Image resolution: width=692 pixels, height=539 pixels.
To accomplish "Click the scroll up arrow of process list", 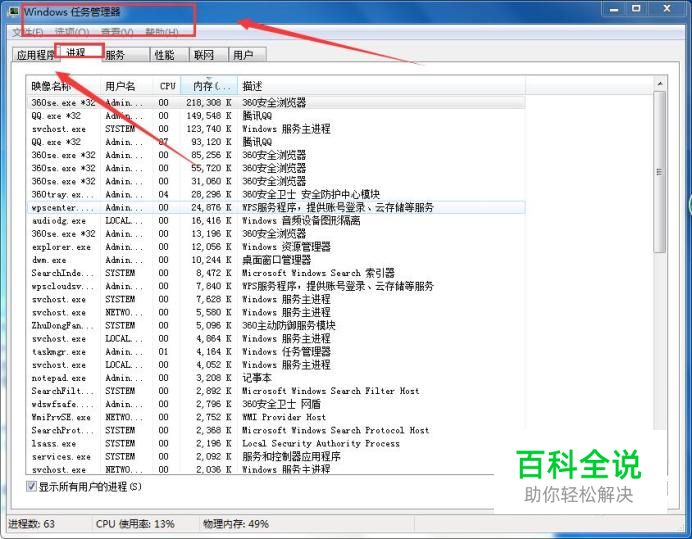I will [x=660, y=84].
